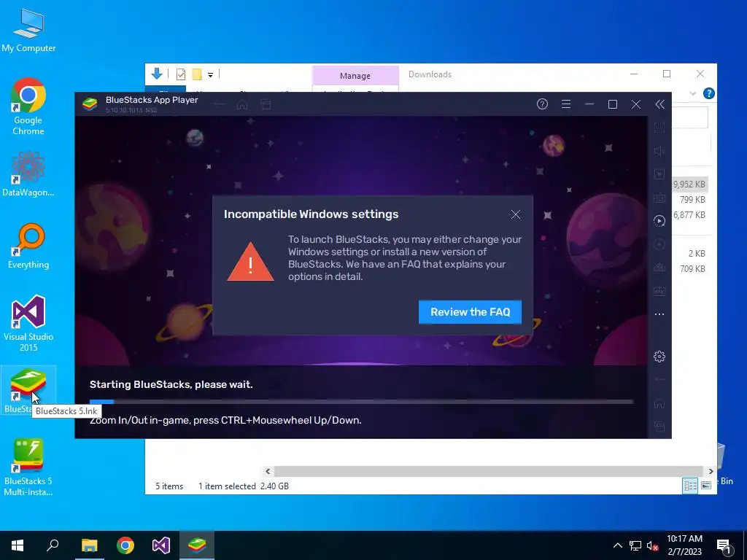Click the BlueStacks logo in title bar
The image size is (747, 560).
click(x=90, y=104)
